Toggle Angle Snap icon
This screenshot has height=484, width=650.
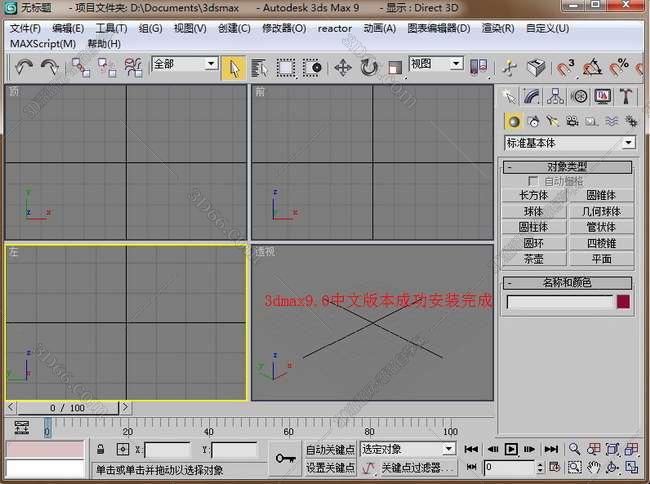(592, 68)
